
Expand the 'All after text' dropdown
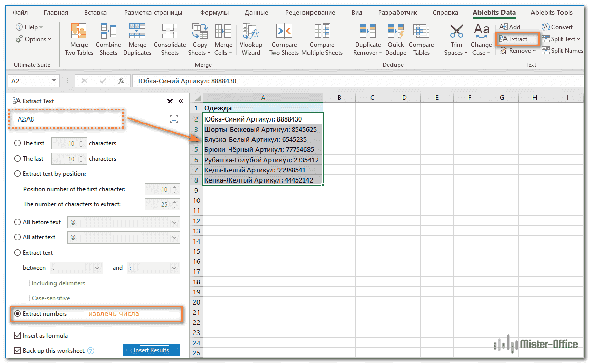175,237
